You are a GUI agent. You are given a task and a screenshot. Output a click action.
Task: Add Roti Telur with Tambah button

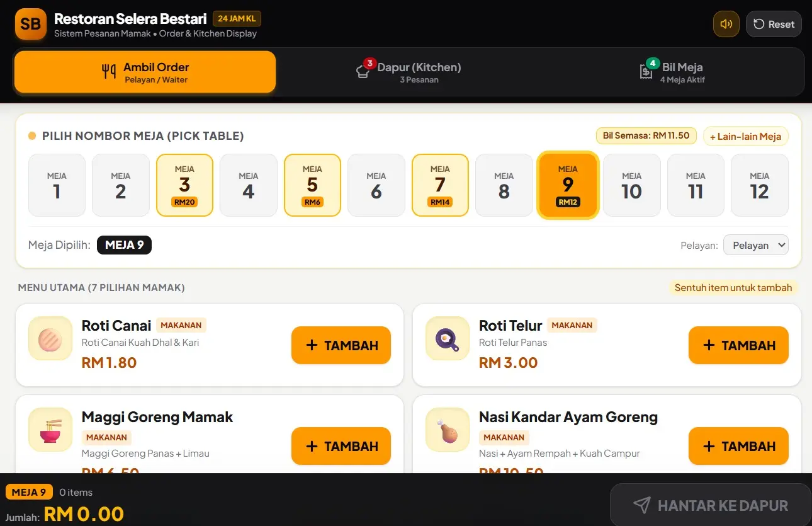[x=738, y=345]
